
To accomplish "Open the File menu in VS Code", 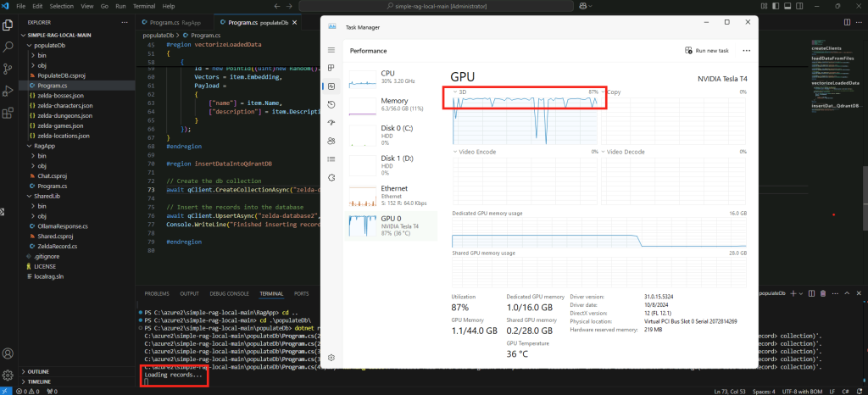I will 20,6.
